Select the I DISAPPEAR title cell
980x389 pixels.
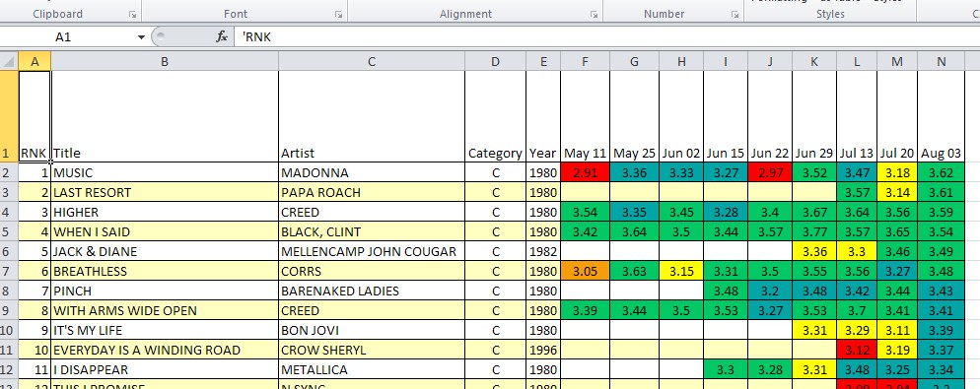click(x=165, y=369)
